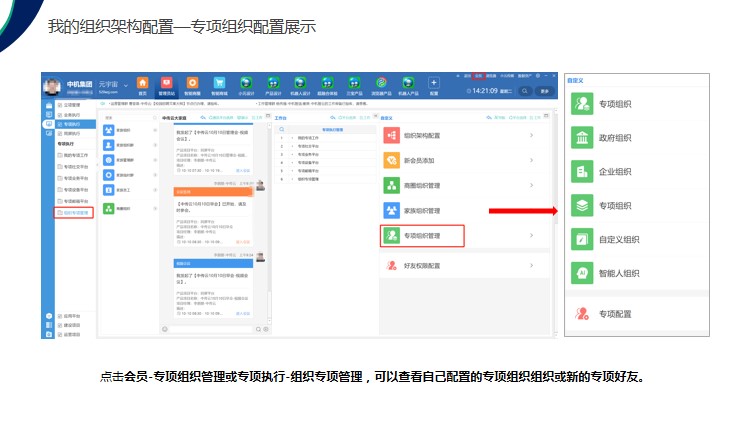This screenshot has width=750, height=422.
Task: Click the bottom camera icon in blue strip
Action: coord(49,334)
